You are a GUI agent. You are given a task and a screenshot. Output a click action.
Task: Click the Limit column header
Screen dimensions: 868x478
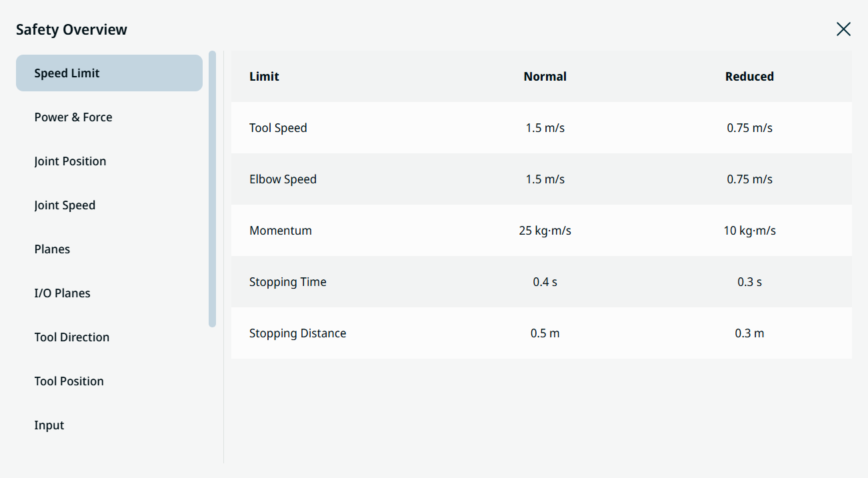(x=264, y=77)
